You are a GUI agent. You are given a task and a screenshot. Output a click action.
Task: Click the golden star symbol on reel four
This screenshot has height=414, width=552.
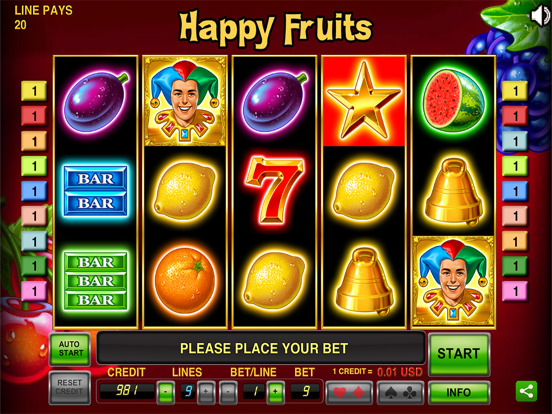click(364, 101)
